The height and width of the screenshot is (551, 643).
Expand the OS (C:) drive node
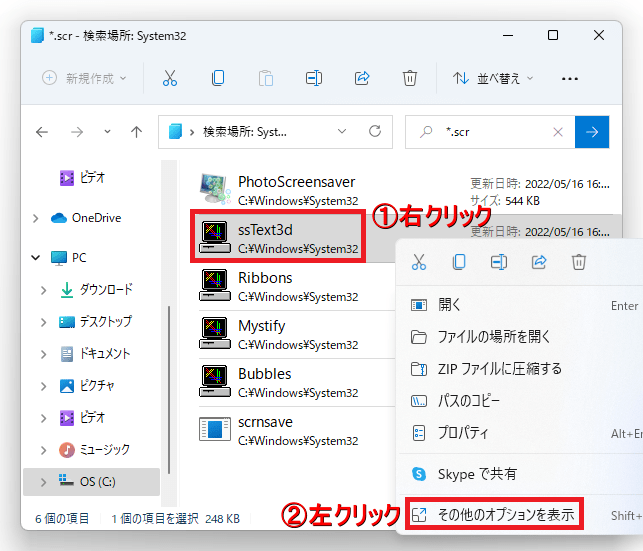[x=43, y=482]
